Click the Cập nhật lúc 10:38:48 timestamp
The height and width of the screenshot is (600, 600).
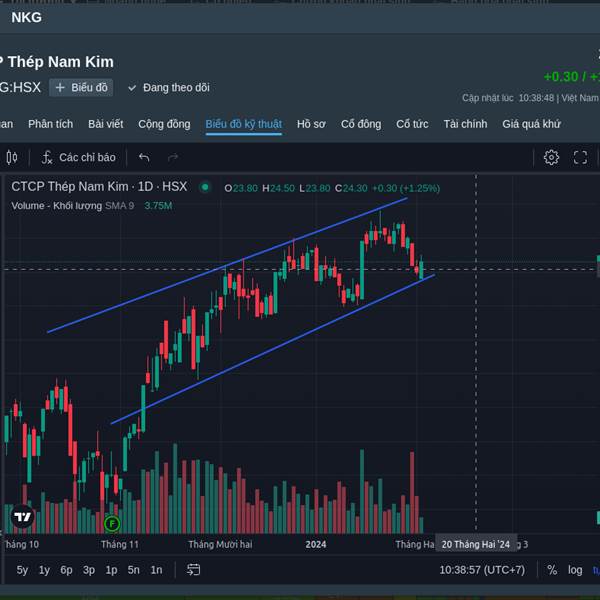point(508,98)
